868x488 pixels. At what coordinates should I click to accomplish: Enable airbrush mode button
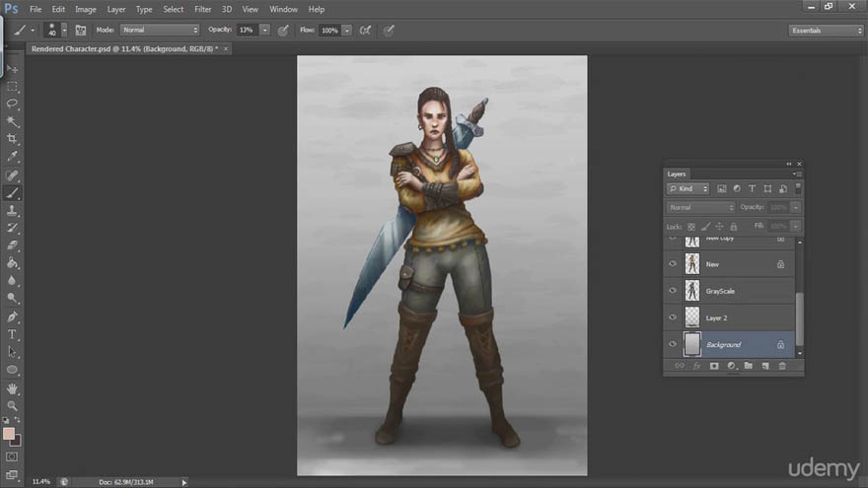pyautogui.click(x=365, y=31)
